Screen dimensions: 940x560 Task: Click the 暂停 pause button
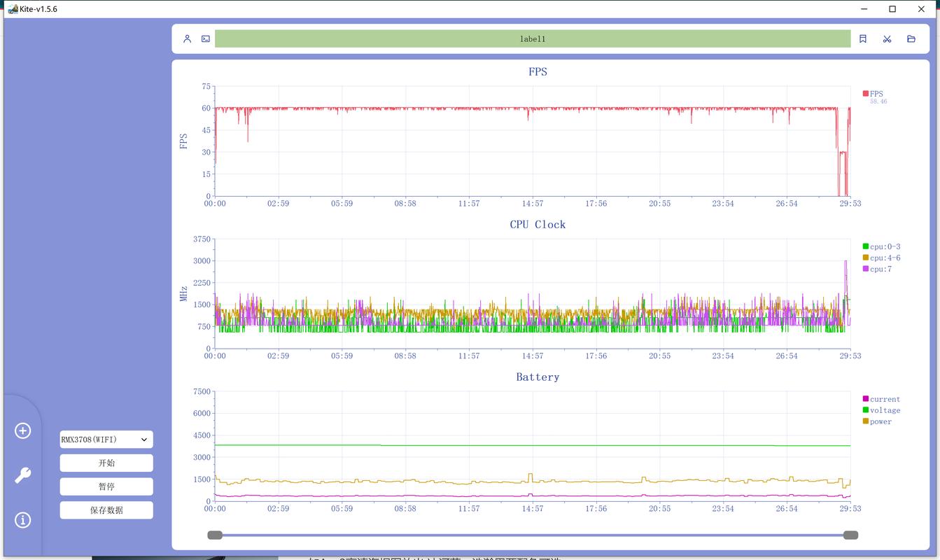[106, 486]
